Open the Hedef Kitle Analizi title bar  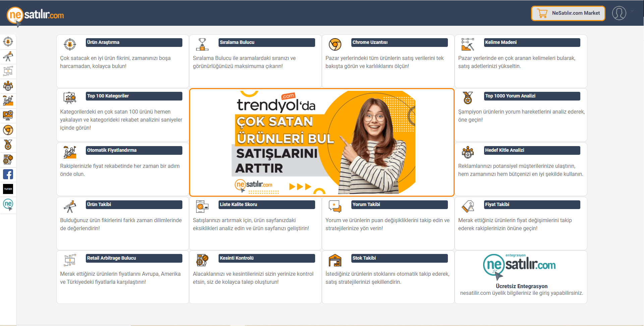click(x=532, y=150)
